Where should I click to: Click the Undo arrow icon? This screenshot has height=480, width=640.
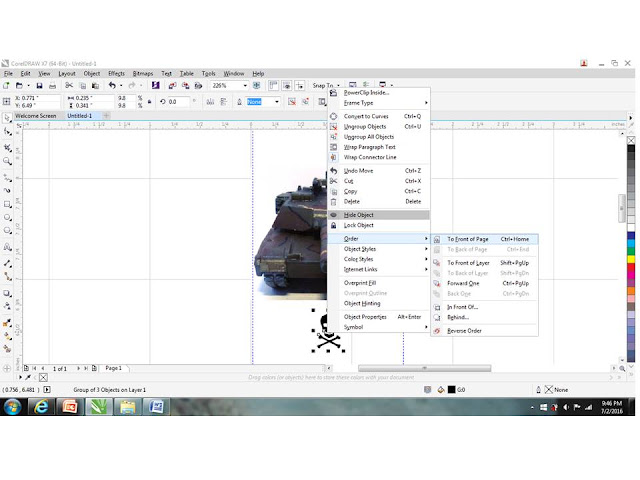(112, 85)
